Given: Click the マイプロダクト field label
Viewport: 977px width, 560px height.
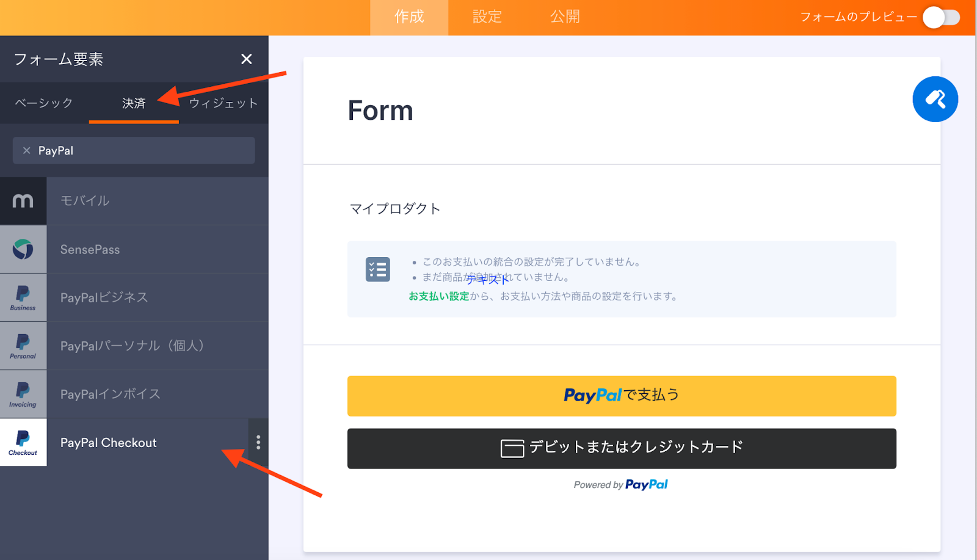Looking at the screenshot, I should tap(395, 209).
